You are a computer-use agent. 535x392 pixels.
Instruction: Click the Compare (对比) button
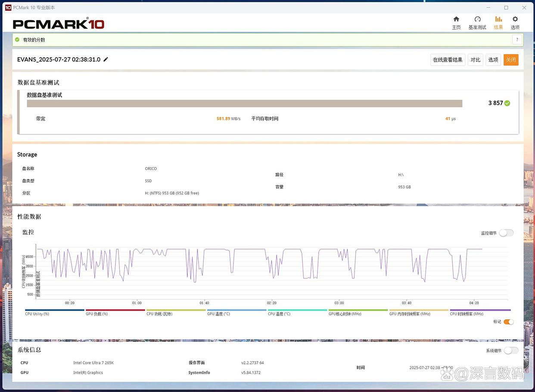pos(475,60)
